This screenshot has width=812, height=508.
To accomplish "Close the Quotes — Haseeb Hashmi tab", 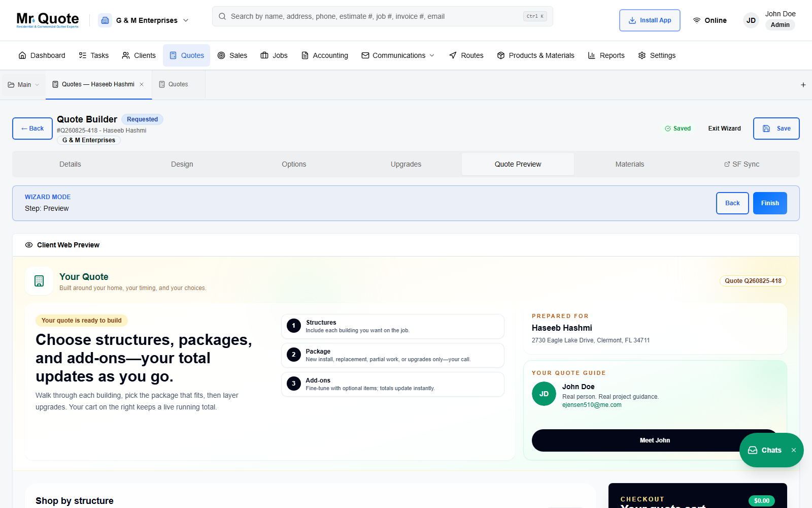I will [142, 84].
